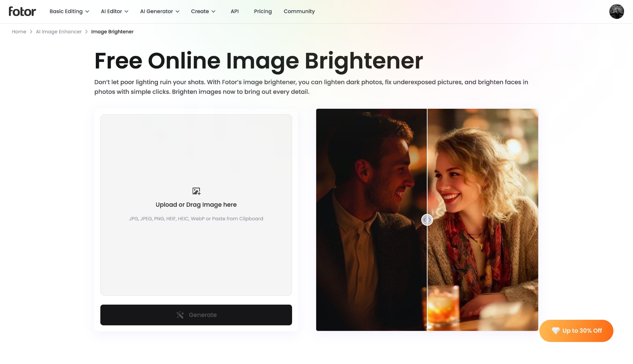
Task: Expand the AI Generator dropdown arrow
Action: click(177, 11)
